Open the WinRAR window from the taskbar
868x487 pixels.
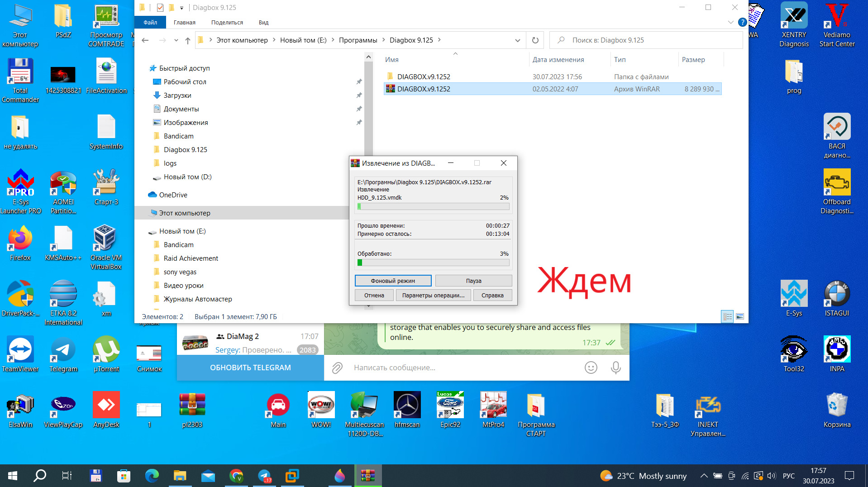[x=368, y=476]
